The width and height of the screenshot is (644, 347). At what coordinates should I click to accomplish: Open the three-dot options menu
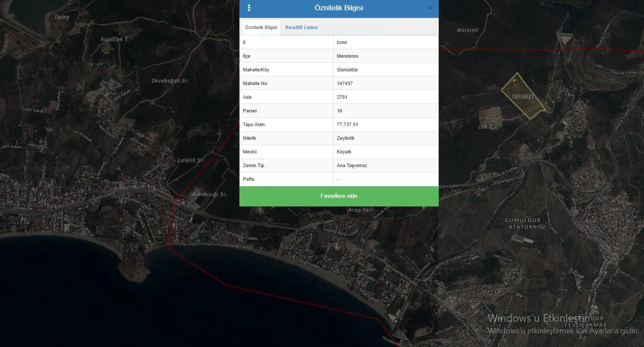(x=249, y=8)
